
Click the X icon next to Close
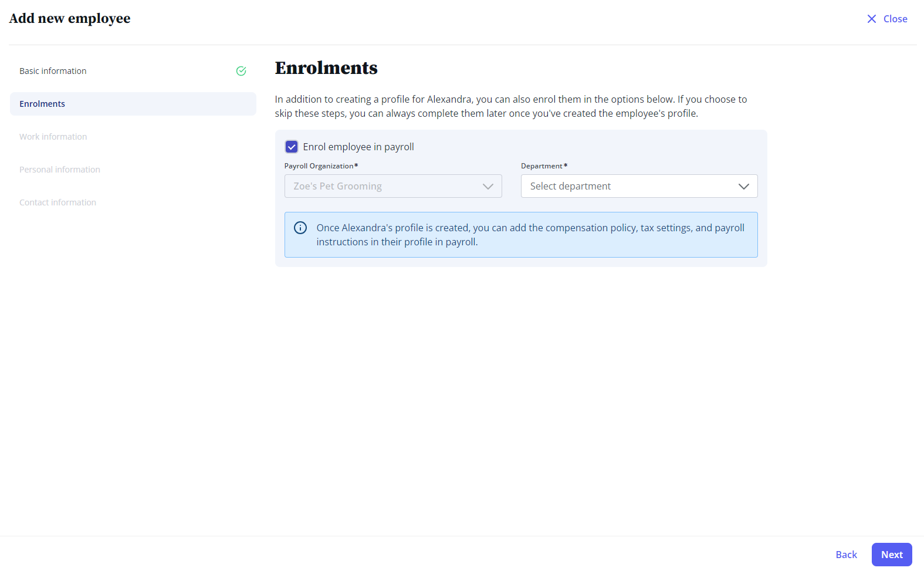click(x=872, y=19)
